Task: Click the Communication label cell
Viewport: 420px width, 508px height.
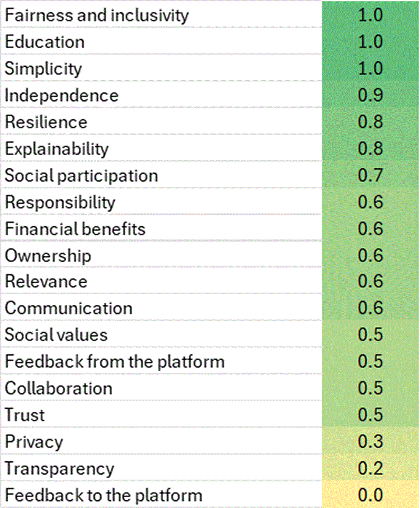Action: [x=161, y=307]
